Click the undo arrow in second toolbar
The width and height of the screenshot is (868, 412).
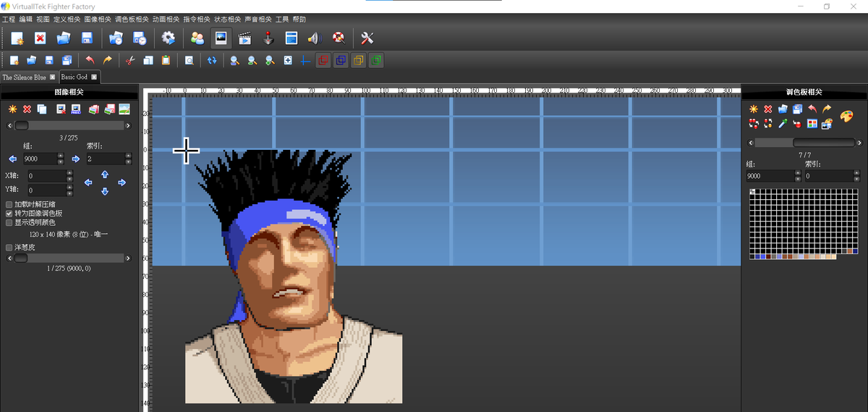pyautogui.click(x=90, y=61)
